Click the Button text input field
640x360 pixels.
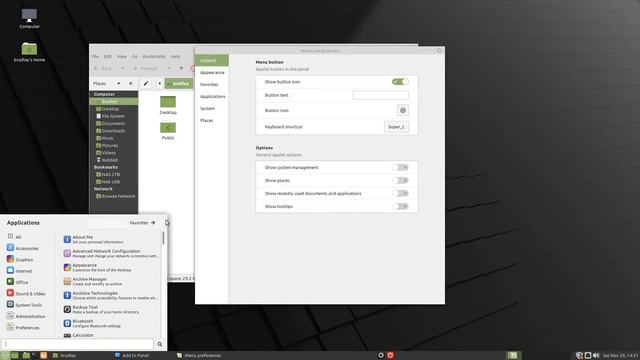tap(380, 95)
